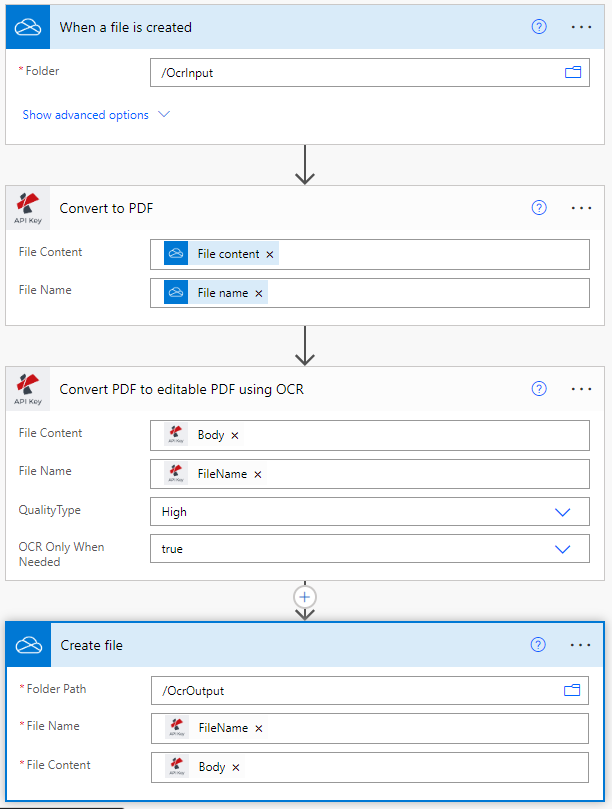This screenshot has width=612, height=809.
Task: Click the OneDrive icon on the trigger card
Action: (27, 27)
